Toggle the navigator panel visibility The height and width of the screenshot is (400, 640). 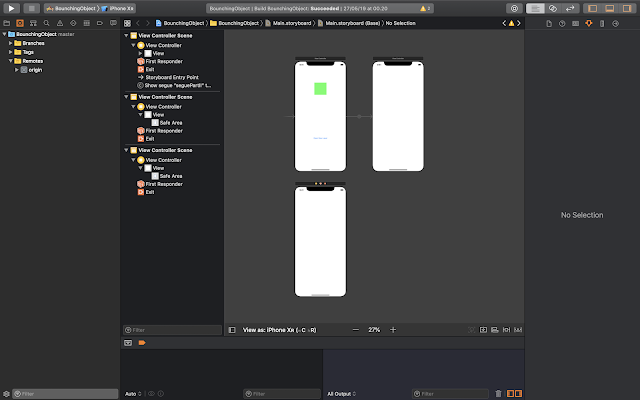point(593,8)
